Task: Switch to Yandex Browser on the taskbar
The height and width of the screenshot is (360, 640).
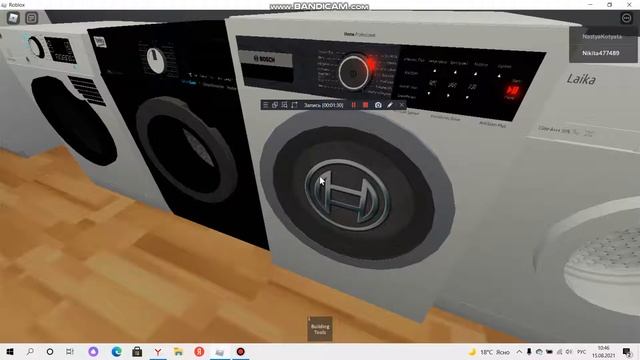Action: (158, 352)
